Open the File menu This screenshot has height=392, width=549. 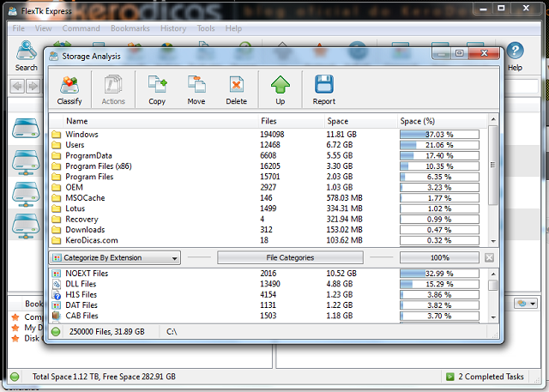coord(18,28)
